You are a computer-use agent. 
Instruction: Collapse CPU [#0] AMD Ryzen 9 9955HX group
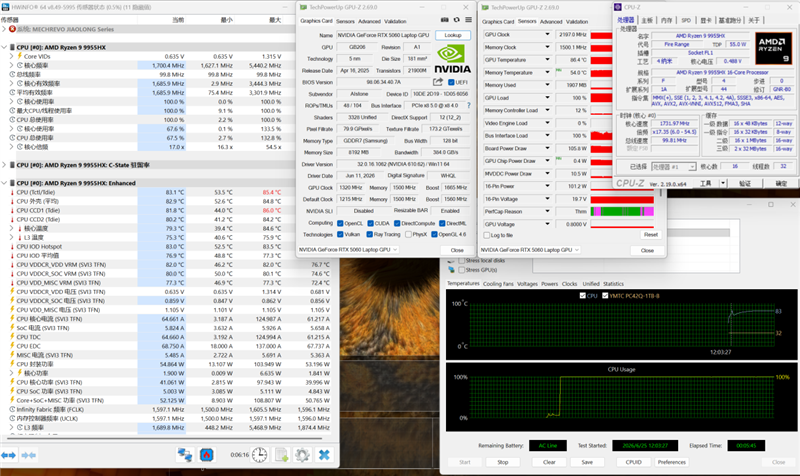4,47
